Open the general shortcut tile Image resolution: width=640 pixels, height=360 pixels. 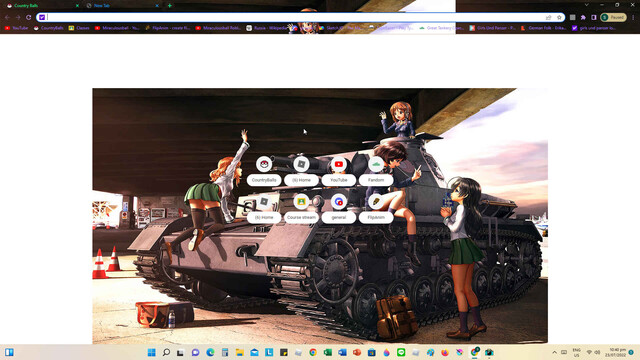(x=338, y=209)
